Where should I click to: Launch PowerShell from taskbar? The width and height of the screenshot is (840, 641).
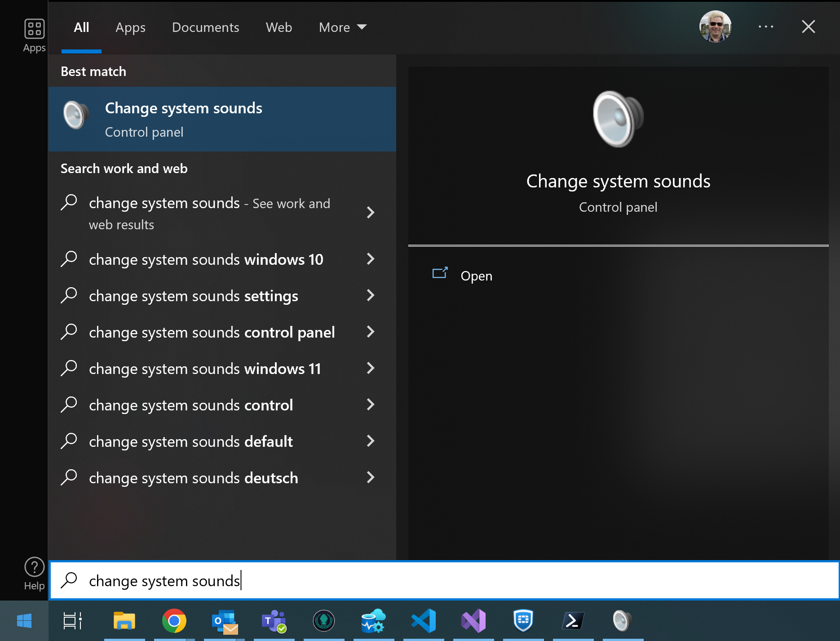click(x=573, y=621)
